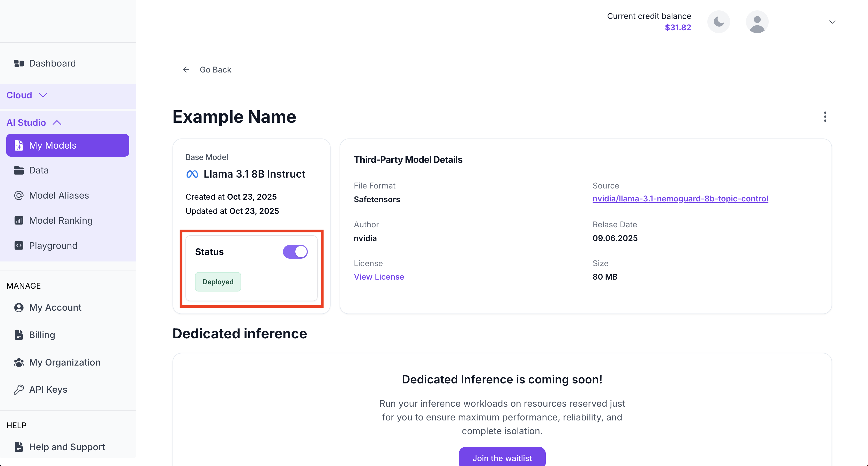Click the $31.82 credit balance
The width and height of the screenshot is (868, 466).
click(x=678, y=27)
